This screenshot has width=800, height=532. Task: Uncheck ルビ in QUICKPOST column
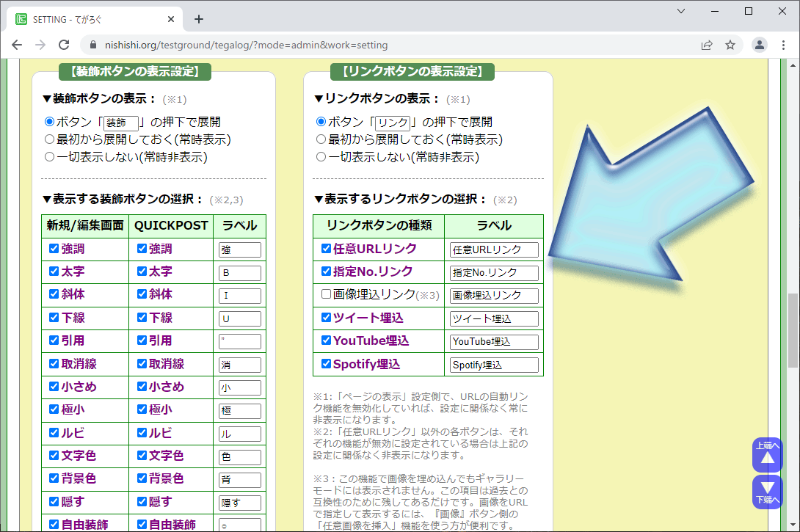click(142, 432)
